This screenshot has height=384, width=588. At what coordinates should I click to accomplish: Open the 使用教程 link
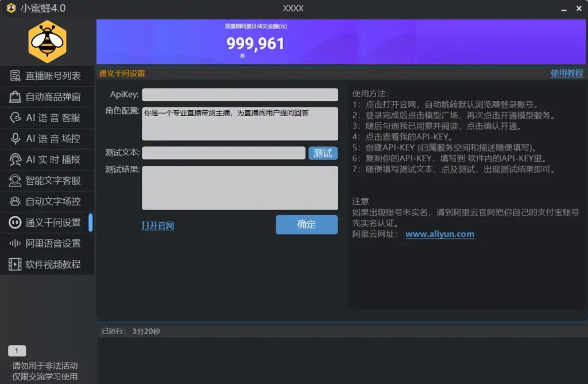(x=567, y=73)
